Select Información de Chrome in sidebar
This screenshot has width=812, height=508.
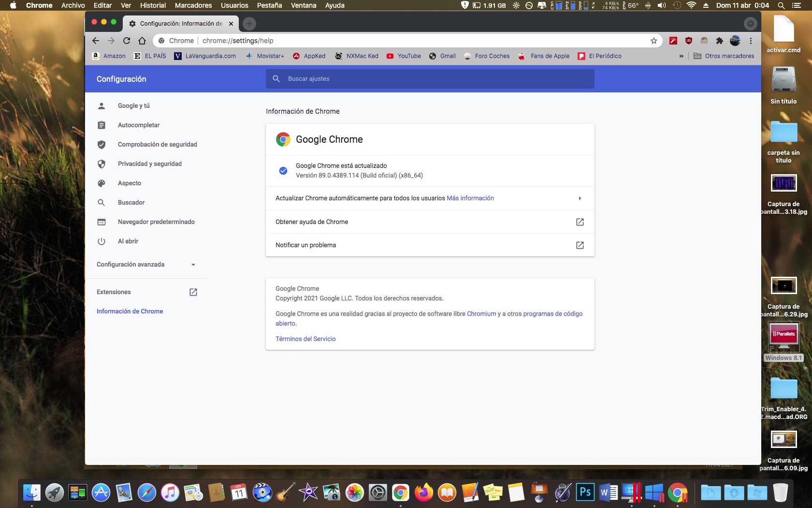[130, 312]
